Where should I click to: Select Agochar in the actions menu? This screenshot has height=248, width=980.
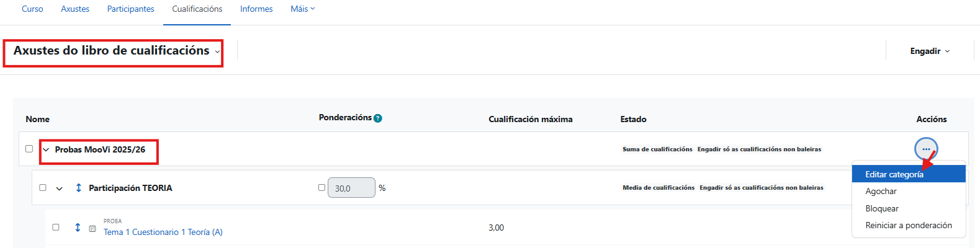881,191
